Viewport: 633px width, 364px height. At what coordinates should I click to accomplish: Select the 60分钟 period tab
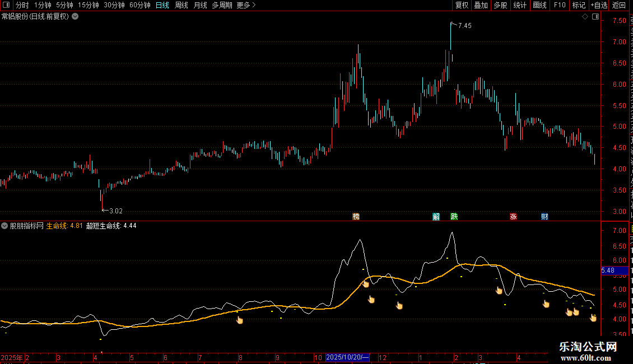pos(140,5)
